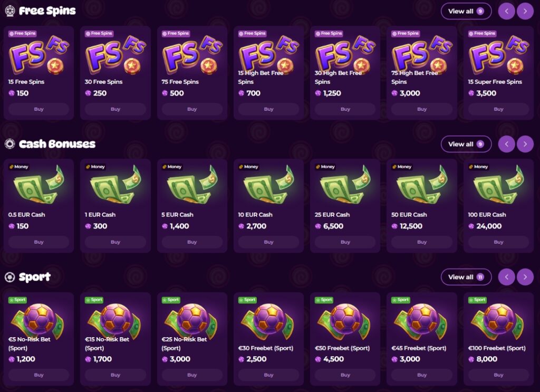
Task: Open View all for Sport offers
Action: click(466, 277)
